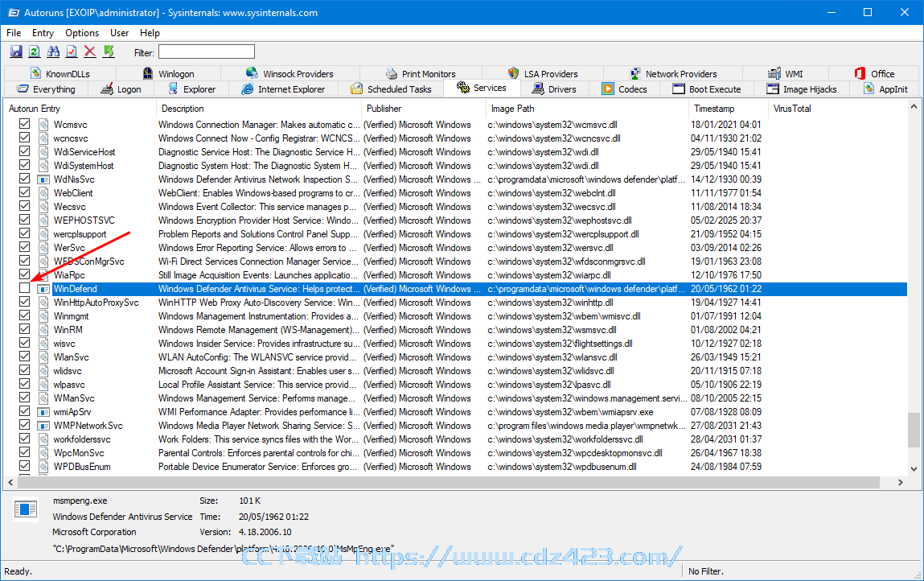Click the horizontal scrollbar right arrow

[x=901, y=482]
